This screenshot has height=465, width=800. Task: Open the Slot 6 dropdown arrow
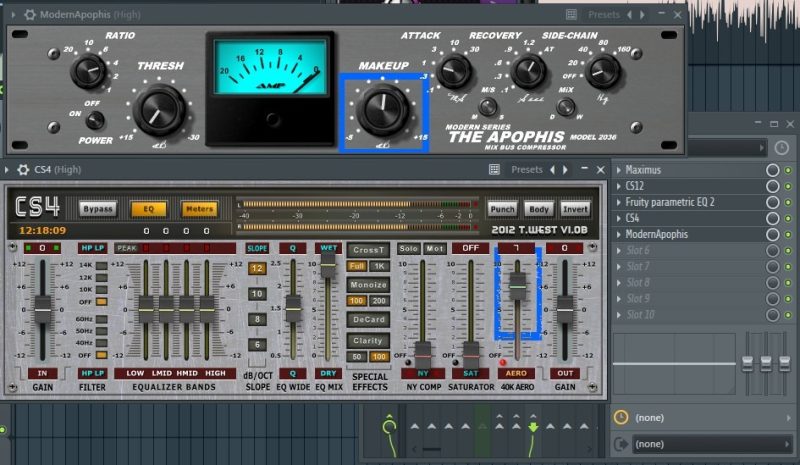[x=619, y=251]
